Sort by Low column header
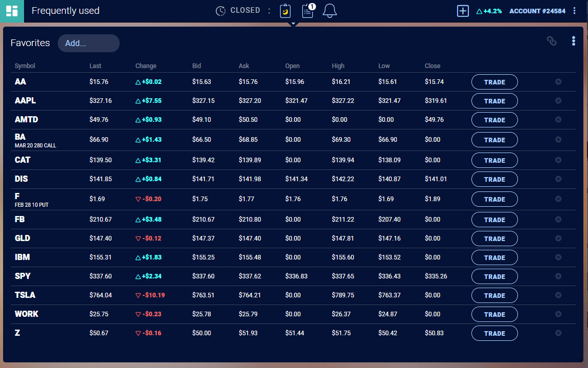Screen dimensions: 588x368 point(384,66)
